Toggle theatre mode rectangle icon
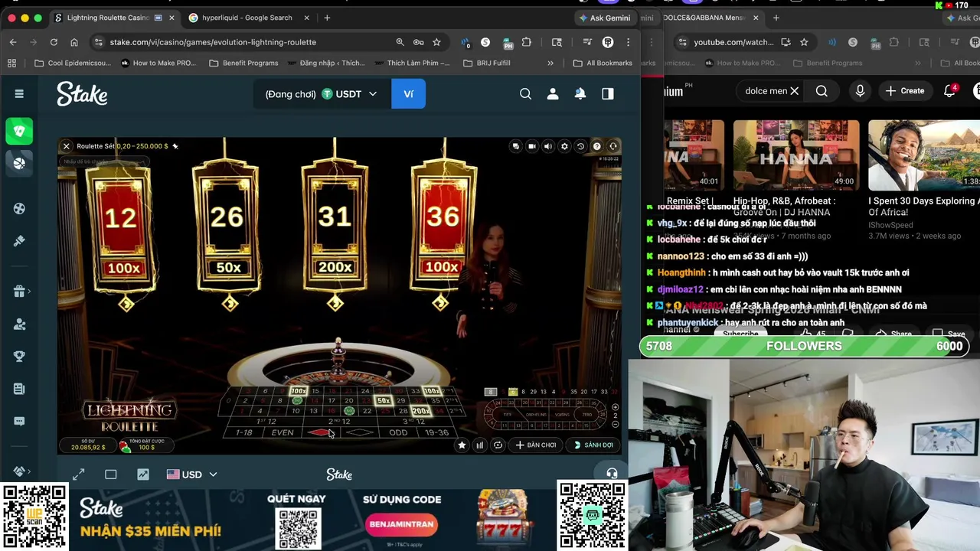Image resolution: width=980 pixels, height=551 pixels. [110, 474]
